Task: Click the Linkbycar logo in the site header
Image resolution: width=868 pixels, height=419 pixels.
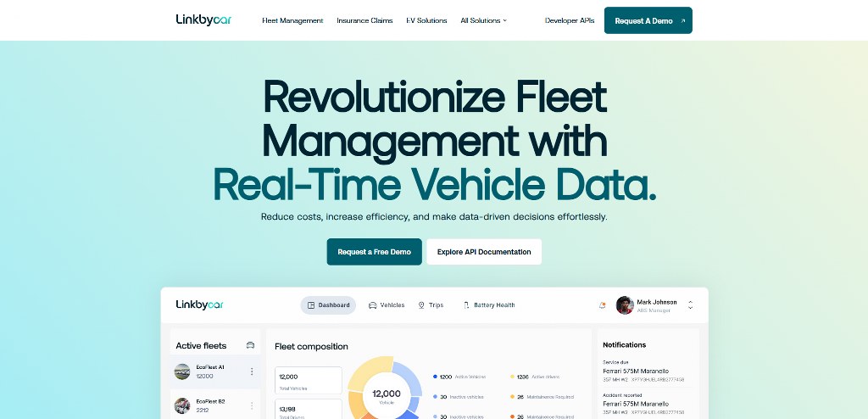Action: point(203,20)
